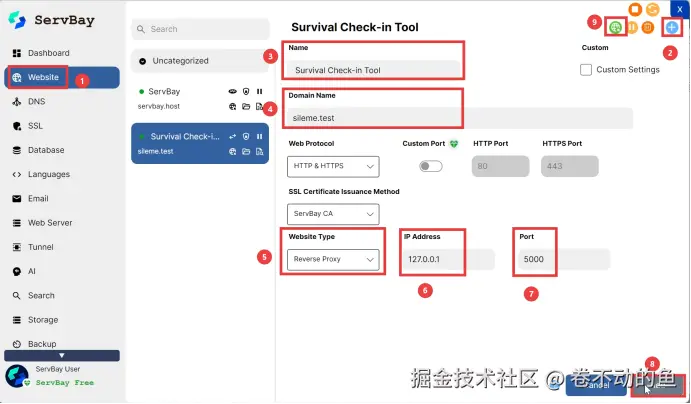Open the Web Protocol dropdown
Image resolution: width=691 pixels, height=404 pixels.
[333, 167]
